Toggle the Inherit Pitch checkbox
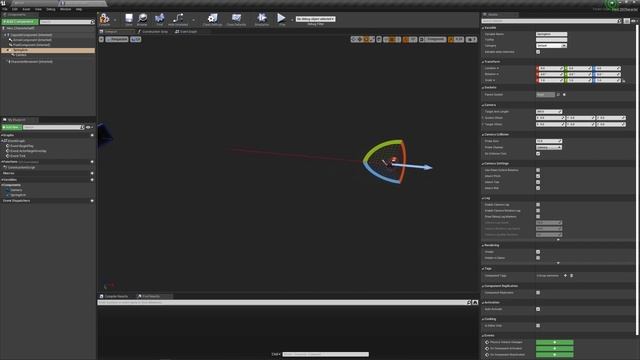Viewport: 640px width, 360px height. (538, 176)
